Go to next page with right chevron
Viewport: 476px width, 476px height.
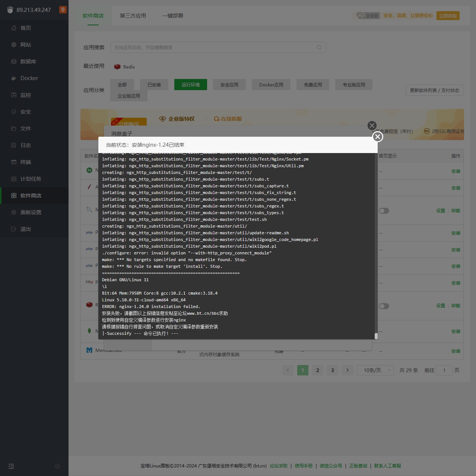click(x=348, y=370)
